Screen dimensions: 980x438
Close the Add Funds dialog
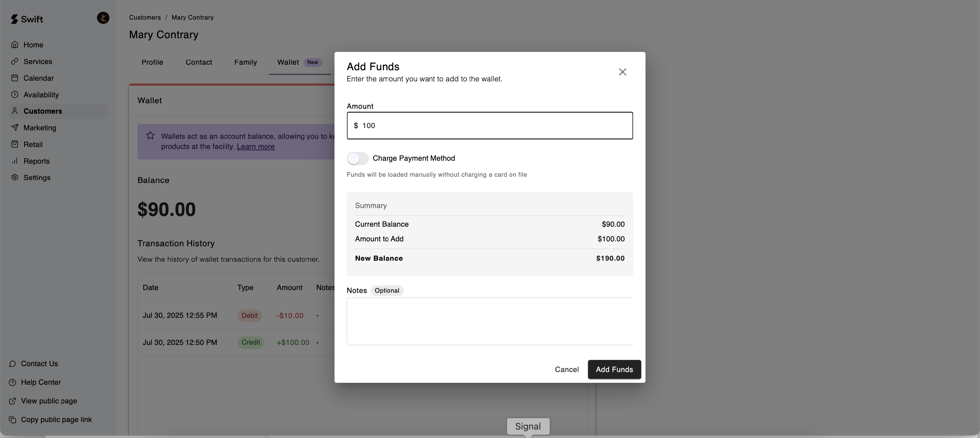pyautogui.click(x=622, y=72)
